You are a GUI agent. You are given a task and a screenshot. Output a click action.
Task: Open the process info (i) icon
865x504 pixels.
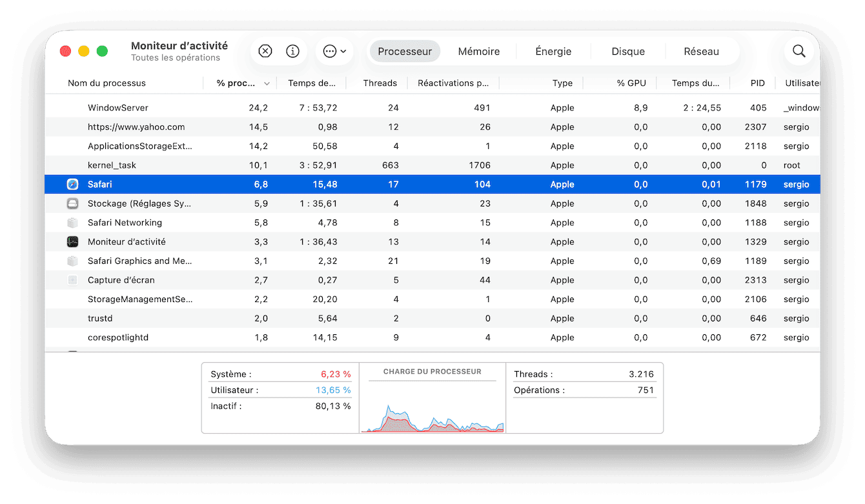[293, 50]
